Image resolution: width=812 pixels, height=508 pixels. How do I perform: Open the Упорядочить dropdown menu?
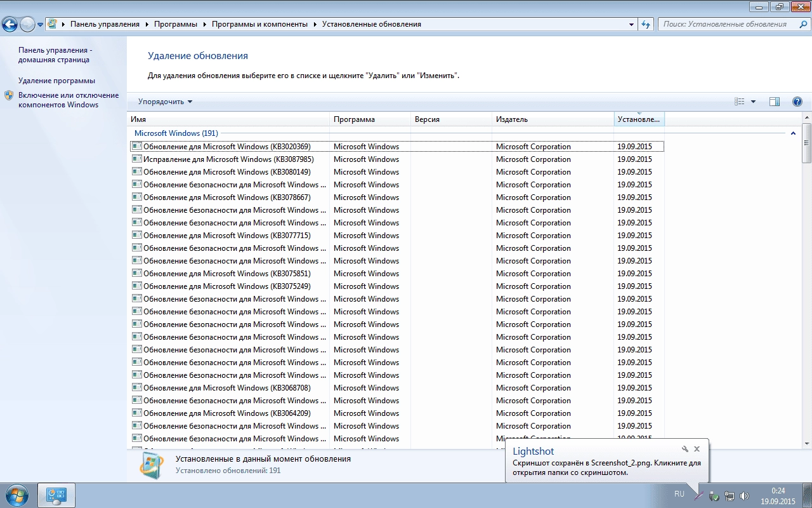[165, 102]
